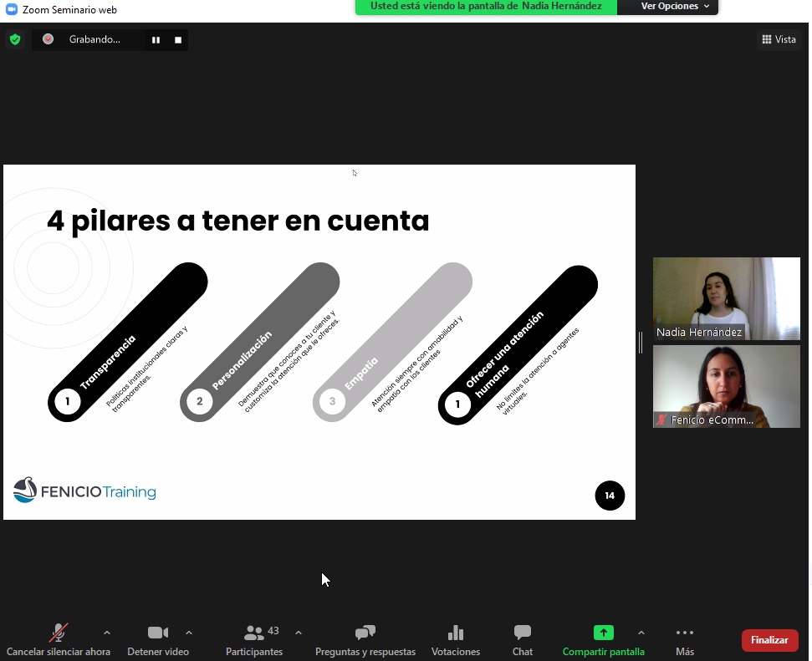Click the red Finalizar button
The image size is (812, 661).
click(x=769, y=640)
